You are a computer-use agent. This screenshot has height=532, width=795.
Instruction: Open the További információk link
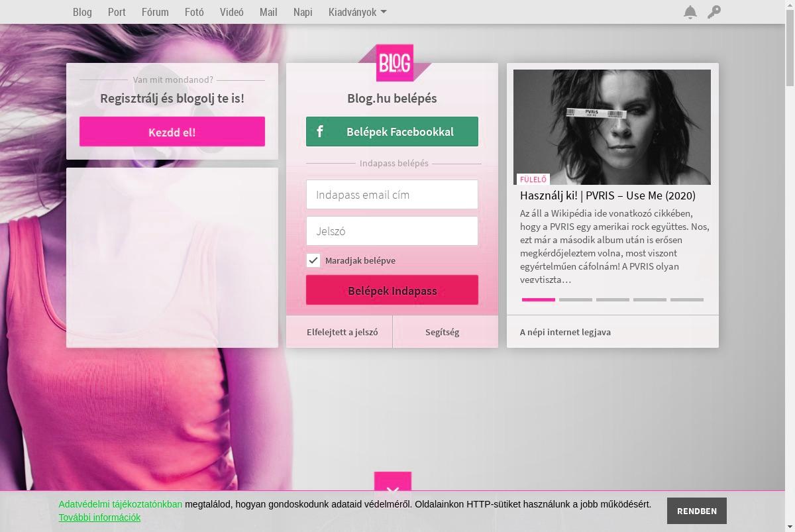pyautogui.click(x=99, y=517)
